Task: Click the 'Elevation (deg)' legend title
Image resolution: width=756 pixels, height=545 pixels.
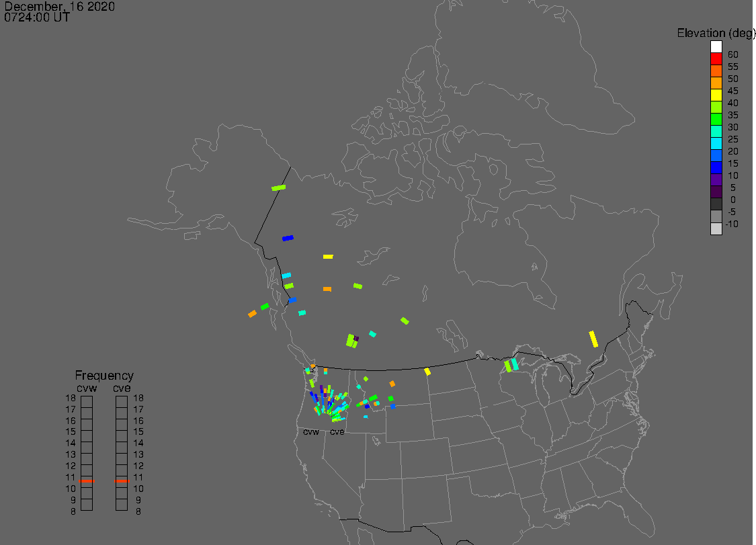Action: tap(716, 34)
